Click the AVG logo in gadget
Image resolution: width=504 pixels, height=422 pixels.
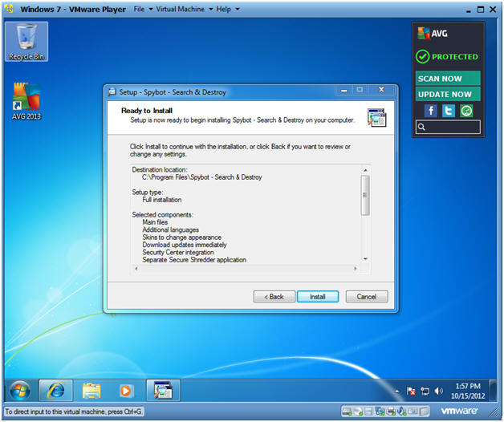[x=433, y=33]
